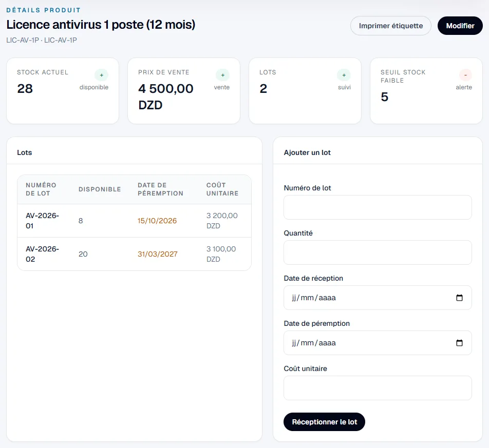The height and width of the screenshot is (448, 489).
Task: Click available quantity 20 in second lot row
Action: [x=83, y=254]
